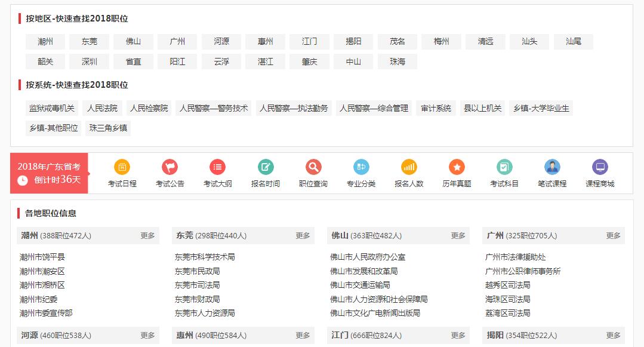The image size is (644, 347).
Task: Pick the 江门 region button
Action: [x=309, y=42]
